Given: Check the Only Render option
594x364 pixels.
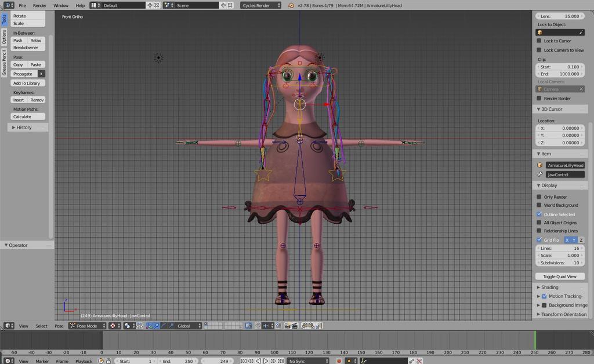Looking at the screenshot, I should pos(539,196).
